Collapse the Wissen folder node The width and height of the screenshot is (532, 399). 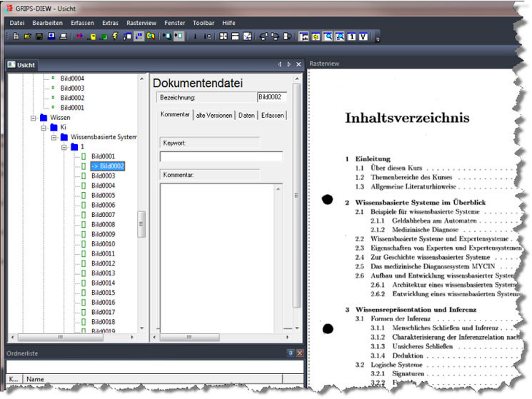tap(33, 117)
